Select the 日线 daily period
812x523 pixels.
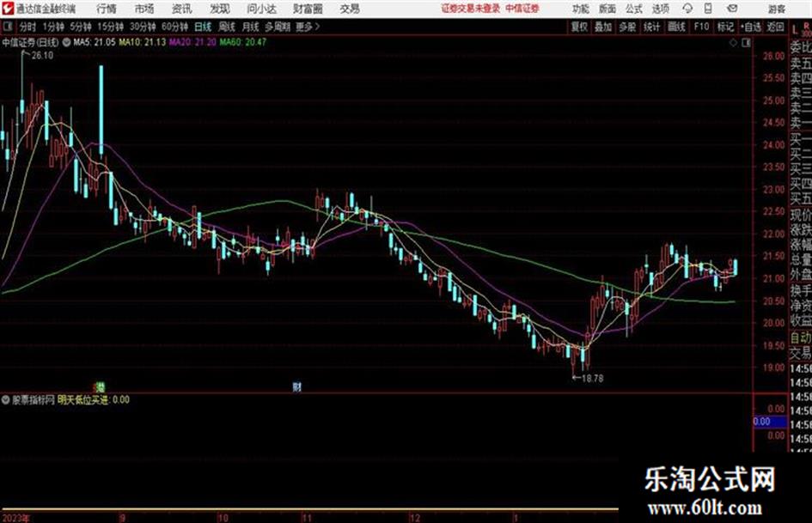(x=203, y=27)
